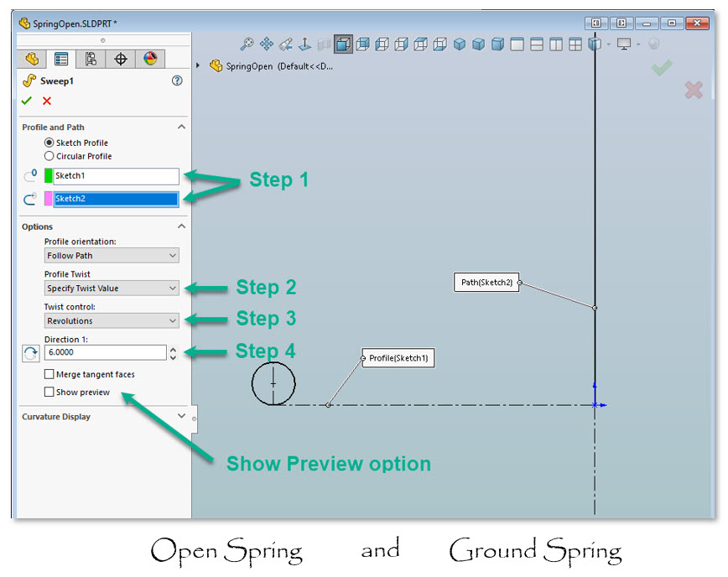Enable the Show preview checkbox
The height and width of the screenshot is (577, 728).
coord(48,392)
